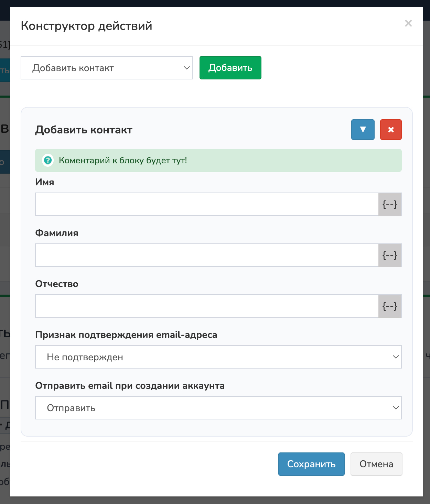This screenshot has width=430, height=504.
Task: Click into the Фамилия text field
Action: pyautogui.click(x=207, y=255)
